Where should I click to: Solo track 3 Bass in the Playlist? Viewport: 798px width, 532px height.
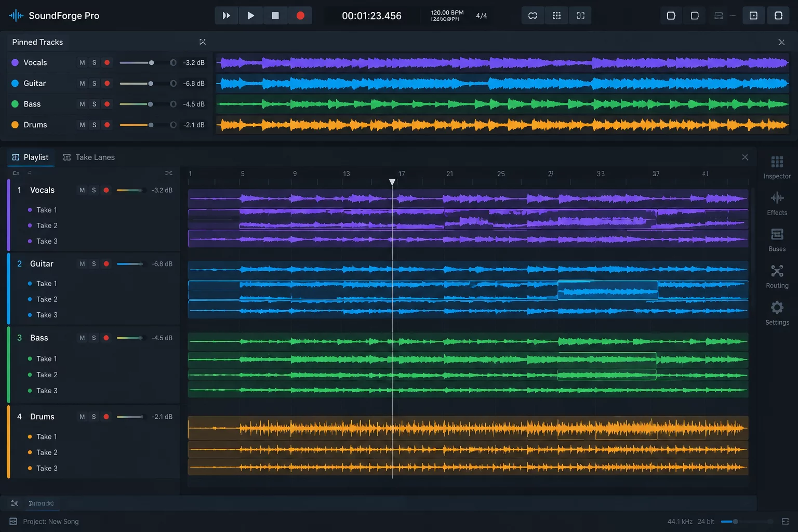click(94, 338)
